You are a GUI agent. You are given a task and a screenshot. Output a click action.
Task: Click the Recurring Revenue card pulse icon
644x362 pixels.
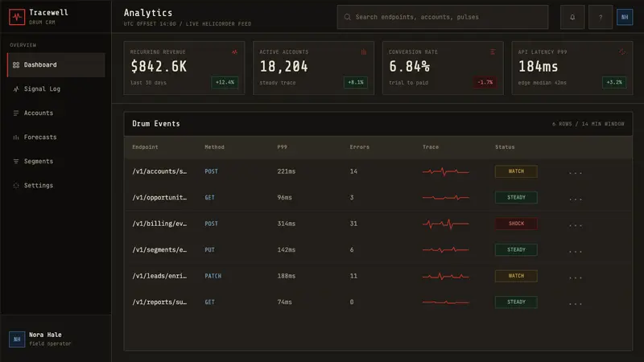234,51
